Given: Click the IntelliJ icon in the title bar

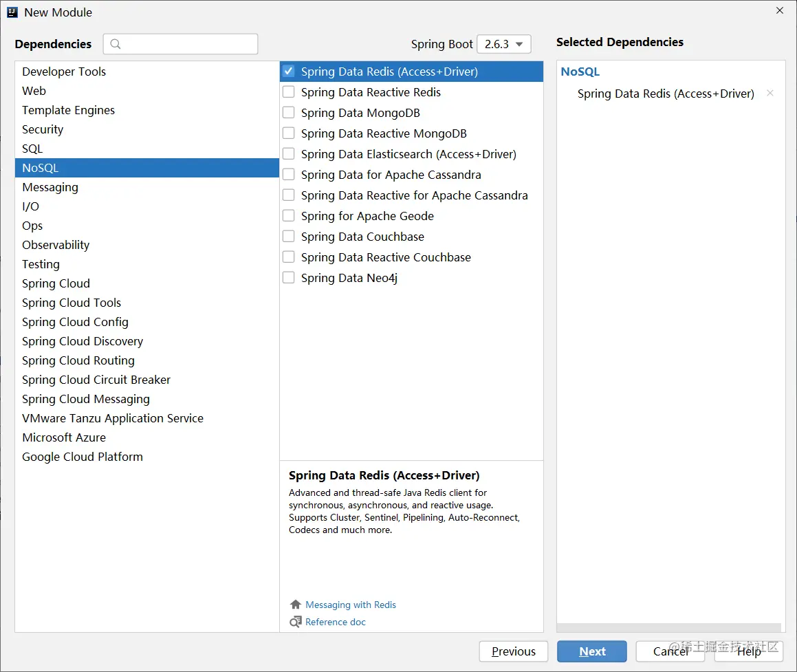Looking at the screenshot, I should (x=12, y=12).
